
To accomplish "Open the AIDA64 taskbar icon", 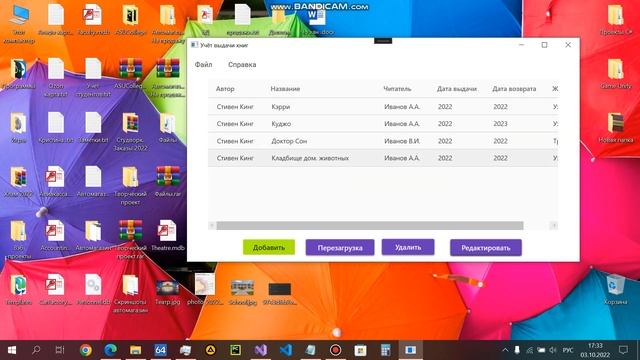I will point(160,350).
